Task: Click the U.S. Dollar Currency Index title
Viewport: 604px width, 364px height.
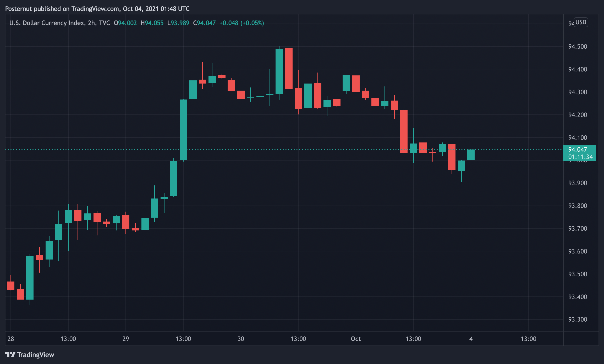Action: click(x=47, y=23)
